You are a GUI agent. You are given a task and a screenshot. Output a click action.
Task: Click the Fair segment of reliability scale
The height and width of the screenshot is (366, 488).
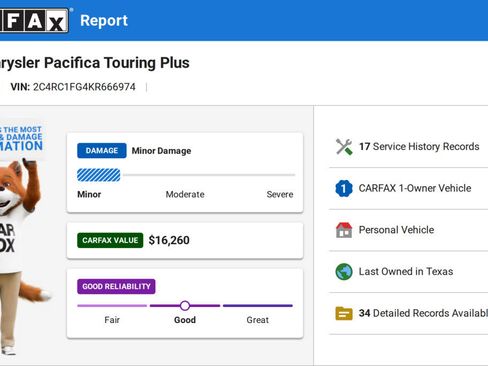point(112,306)
